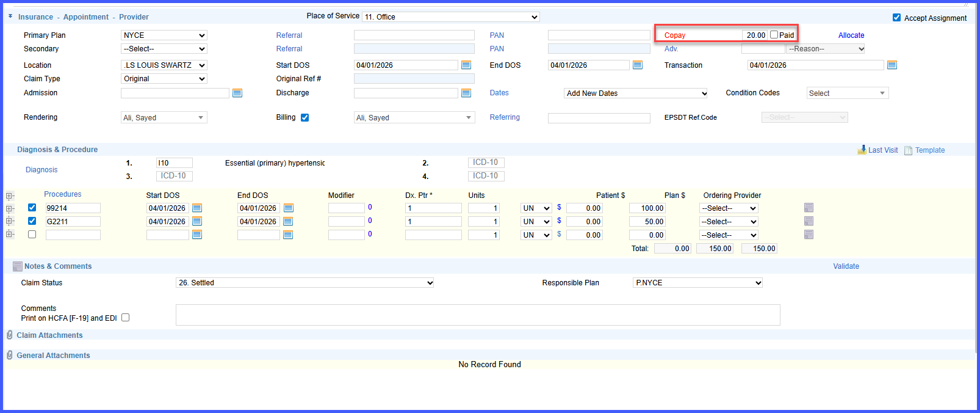980x413 pixels.
Task: Click the Validate link
Action: (846, 266)
